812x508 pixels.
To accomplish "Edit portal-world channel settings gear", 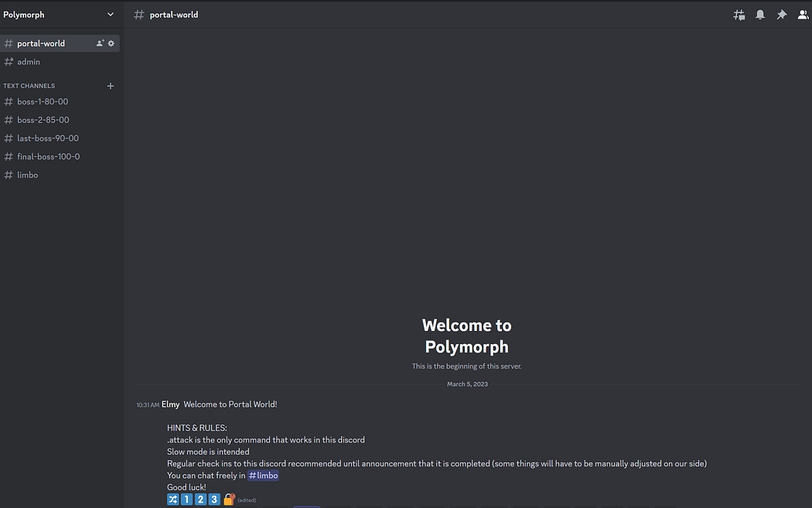I will click(x=111, y=43).
